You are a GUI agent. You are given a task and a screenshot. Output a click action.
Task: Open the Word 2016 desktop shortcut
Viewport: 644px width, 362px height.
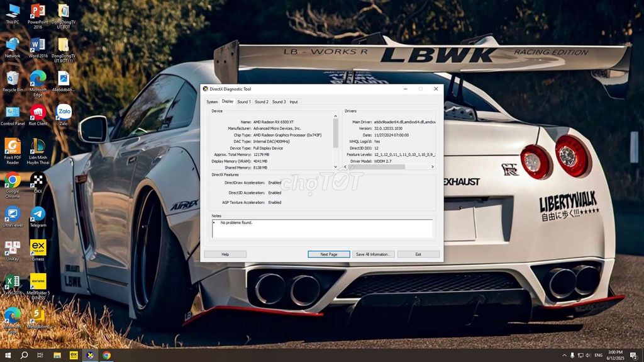click(38, 47)
